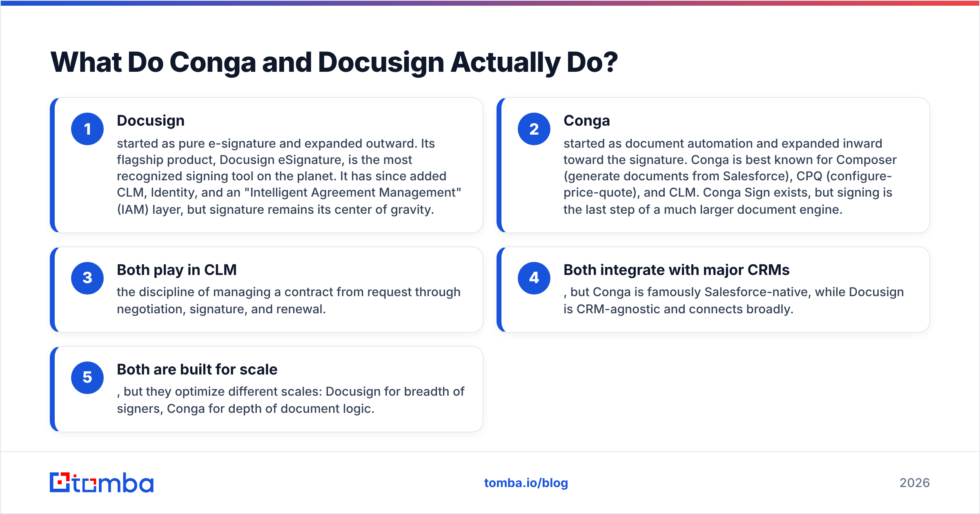
Task: Click the Conga description starting 'started as document automation'
Action: coord(730,176)
